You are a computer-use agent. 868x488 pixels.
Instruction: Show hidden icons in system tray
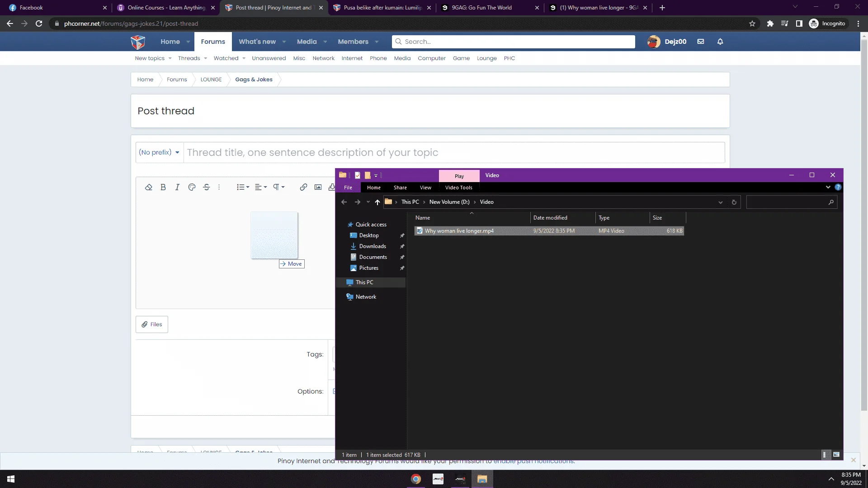pos(831,479)
